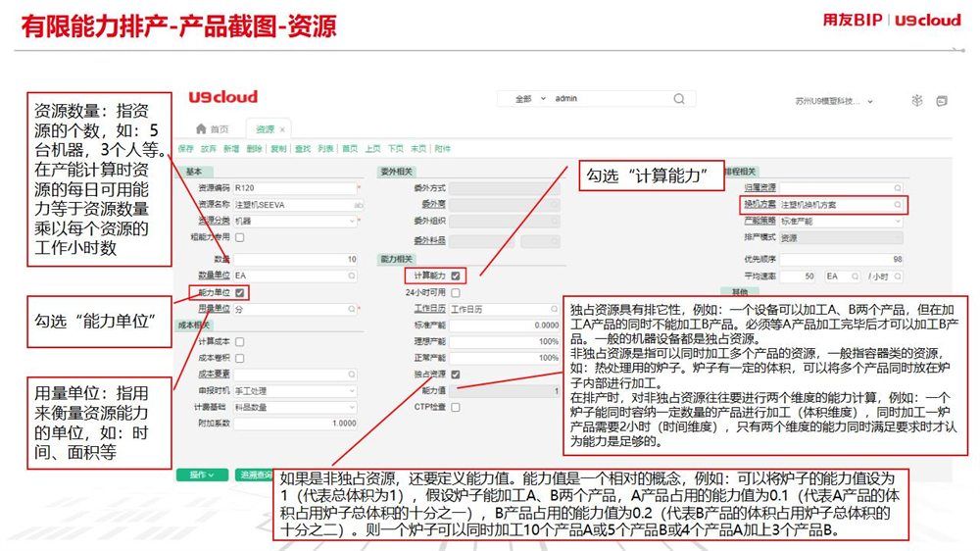Enable the 24小时可用 checkbox
This screenshot has width=980, height=551.
(x=456, y=293)
